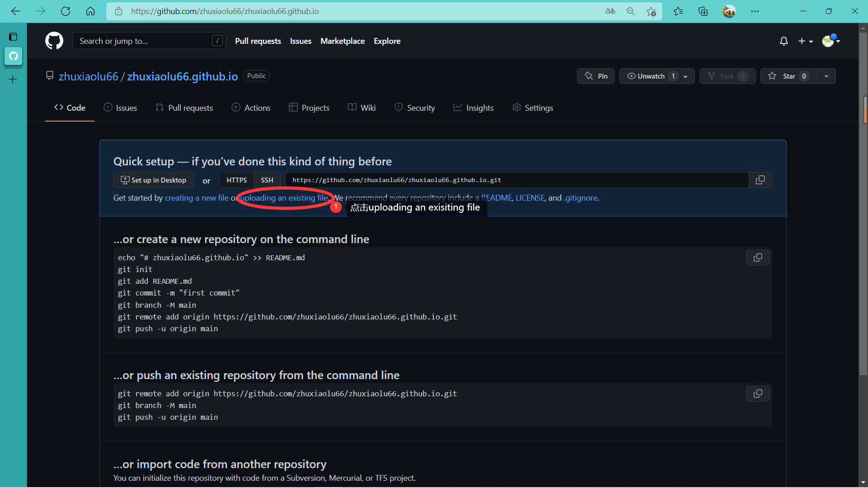The width and height of the screenshot is (868, 488).
Task: Open the Favorites list icon
Action: 678,11
